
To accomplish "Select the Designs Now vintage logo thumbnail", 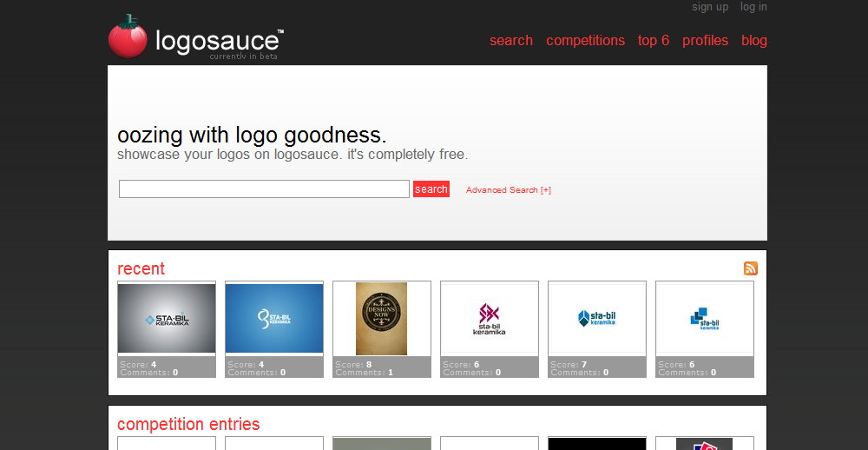I will (x=381, y=319).
